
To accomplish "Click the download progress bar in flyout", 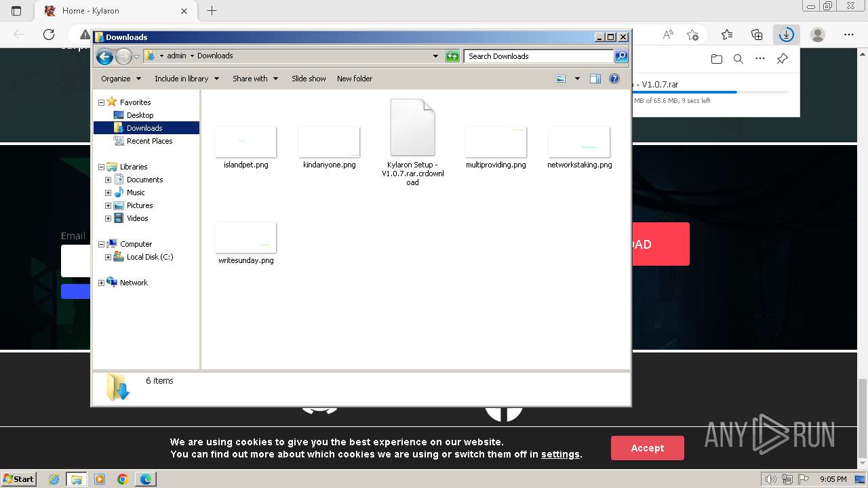I will click(711, 91).
